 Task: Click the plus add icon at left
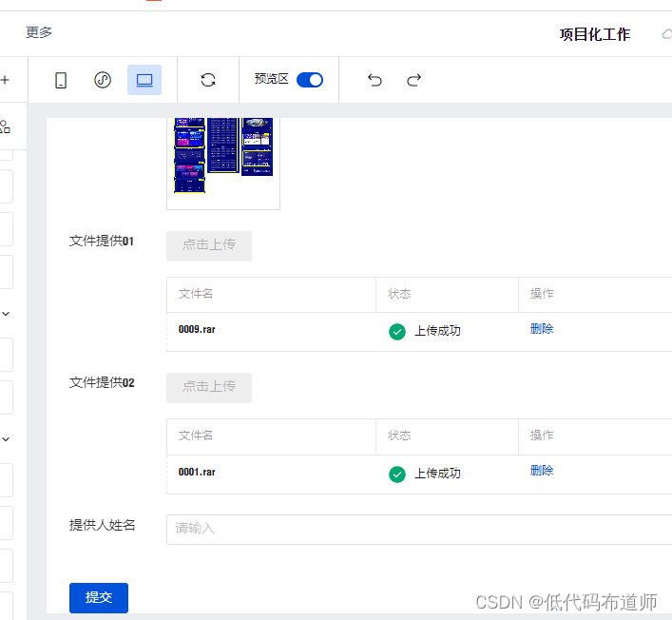5,80
